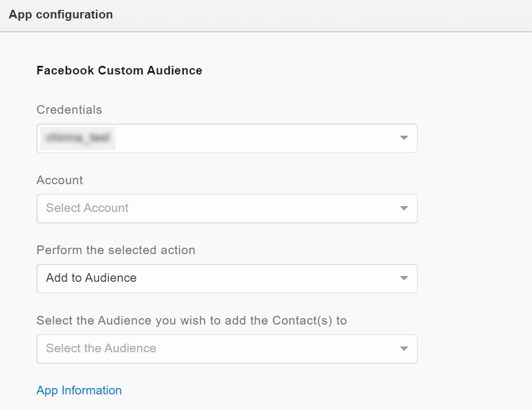This screenshot has width=532, height=410.
Task: Click the arrow beside Add to Audience
Action: tap(404, 279)
